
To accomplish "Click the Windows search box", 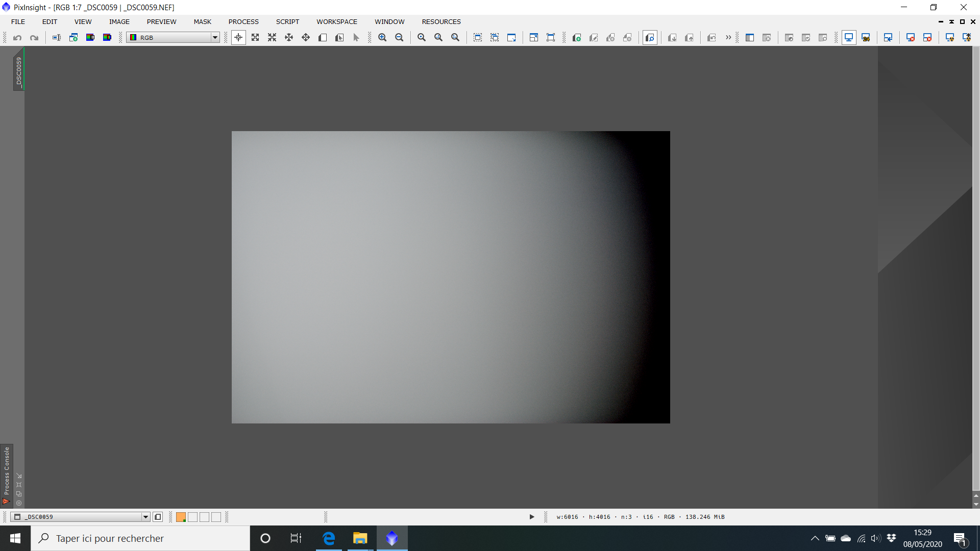I will [140, 538].
